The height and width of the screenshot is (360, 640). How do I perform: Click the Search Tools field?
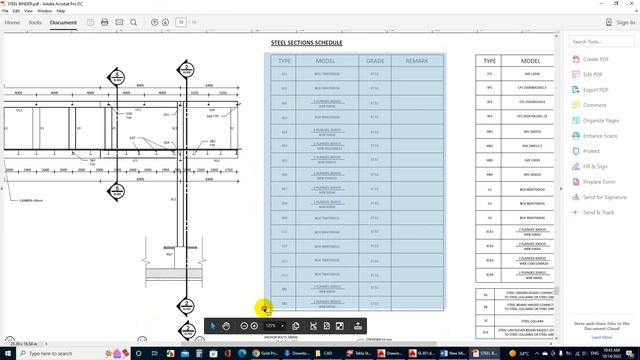pyautogui.click(x=601, y=41)
